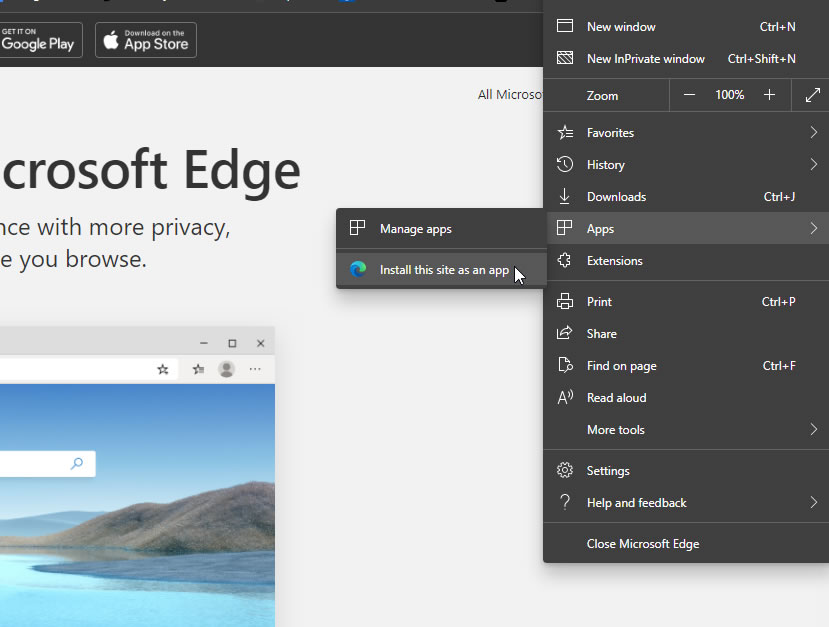Click the Manage apps grid icon
The height and width of the screenshot is (627, 829).
pos(357,228)
